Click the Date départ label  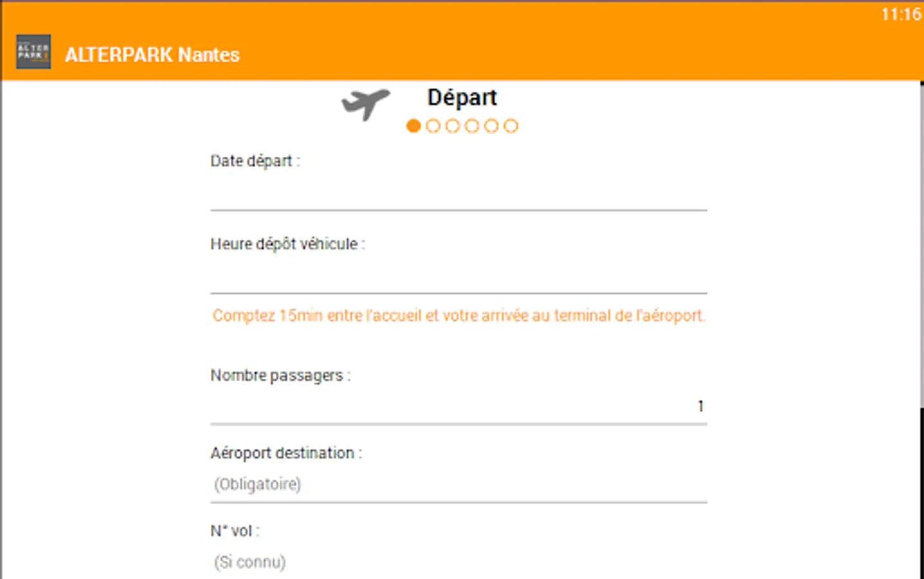click(255, 161)
